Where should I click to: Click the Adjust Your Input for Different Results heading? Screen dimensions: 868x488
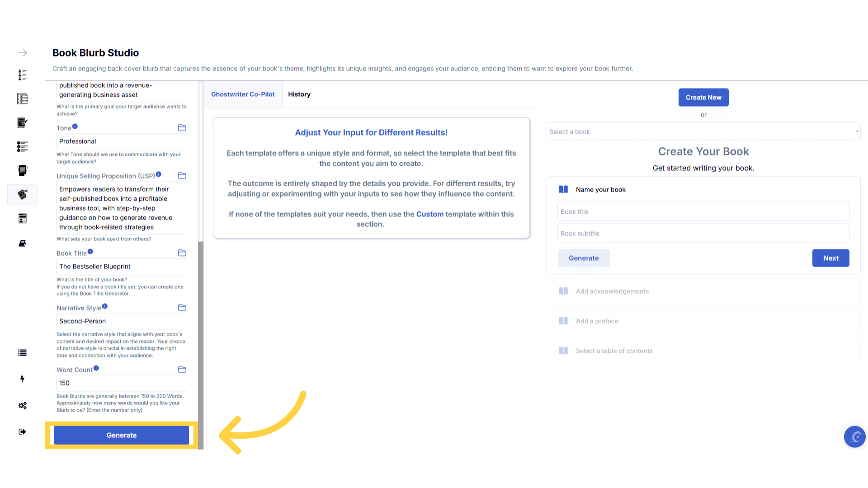tap(371, 132)
